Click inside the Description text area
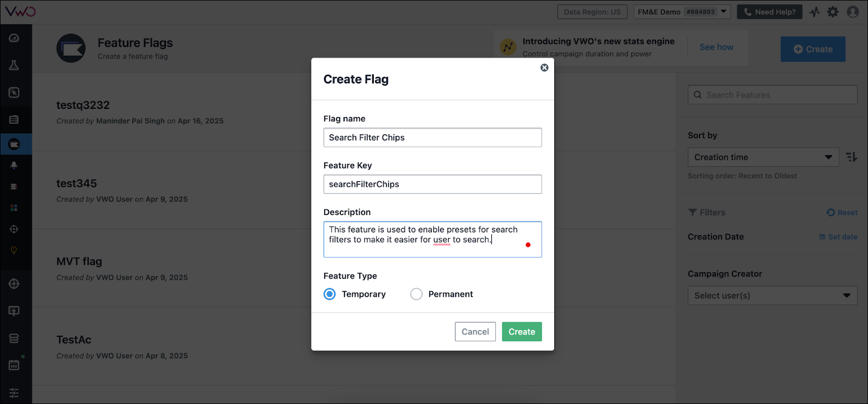This screenshot has height=404, width=868. click(432, 239)
